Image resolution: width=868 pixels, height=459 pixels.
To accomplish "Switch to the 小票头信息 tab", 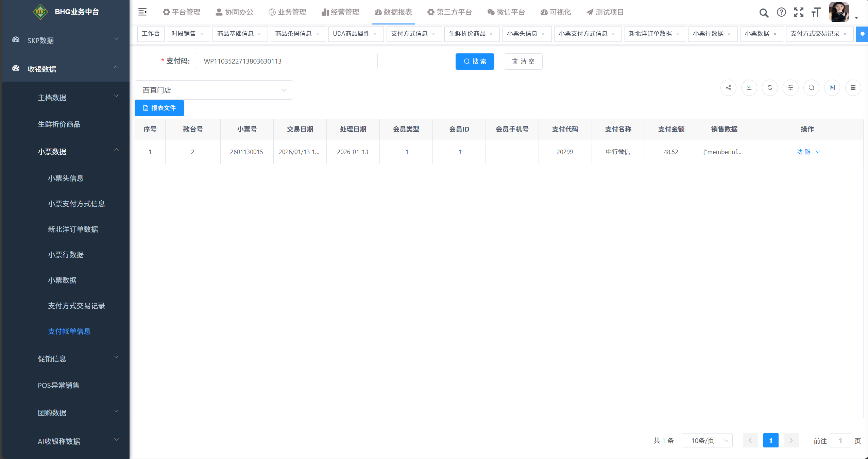I will (x=522, y=34).
